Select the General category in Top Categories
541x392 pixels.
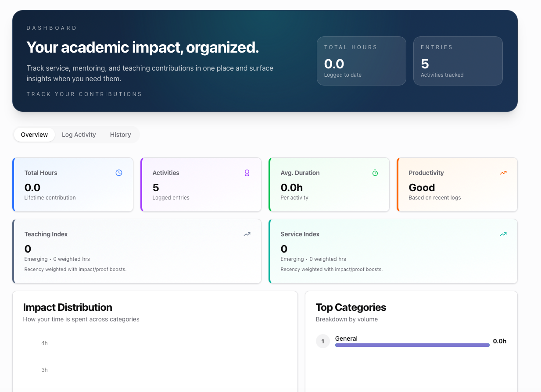[346, 339]
